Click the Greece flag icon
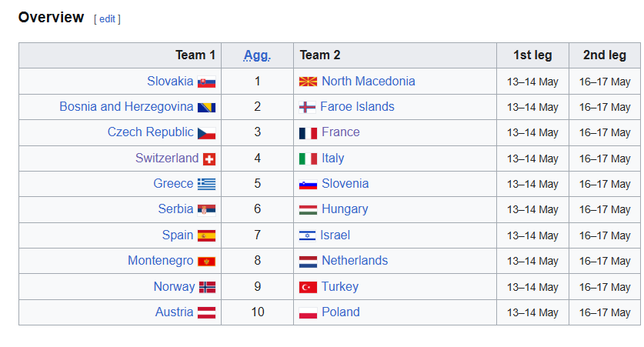The image size is (644, 347). 206,184
